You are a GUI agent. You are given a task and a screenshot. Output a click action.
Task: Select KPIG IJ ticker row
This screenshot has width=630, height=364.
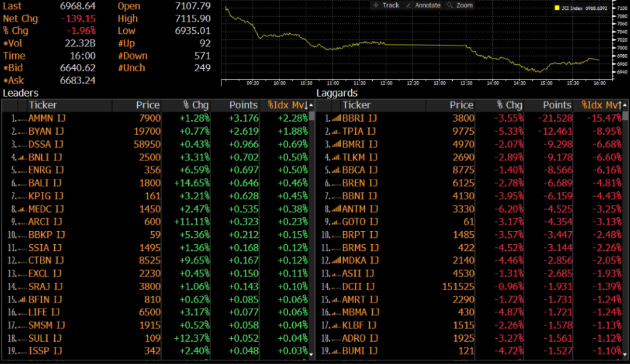tap(46, 196)
